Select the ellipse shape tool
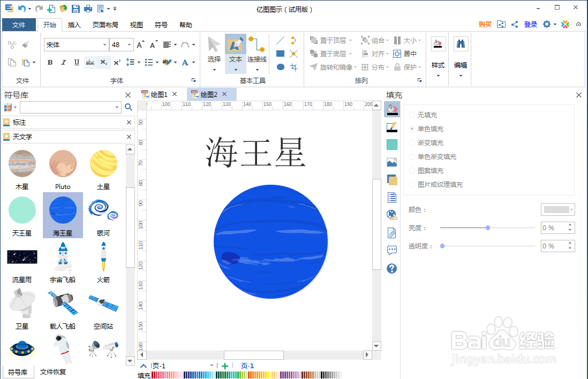The width and height of the screenshot is (588, 379). tap(280, 67)
